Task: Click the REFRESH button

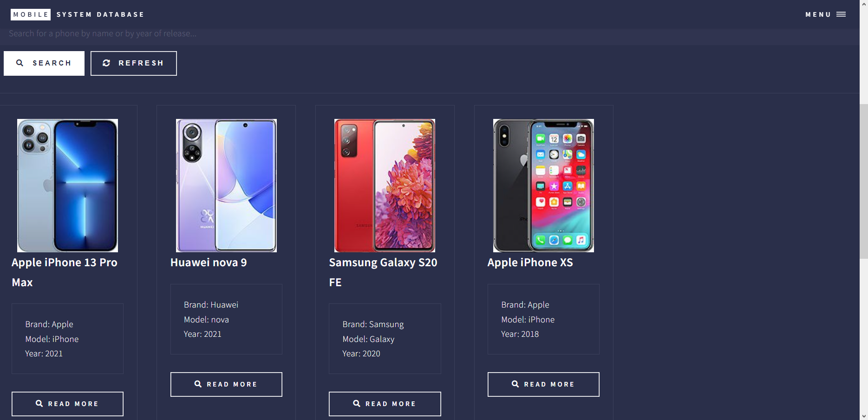Action: 134,63
